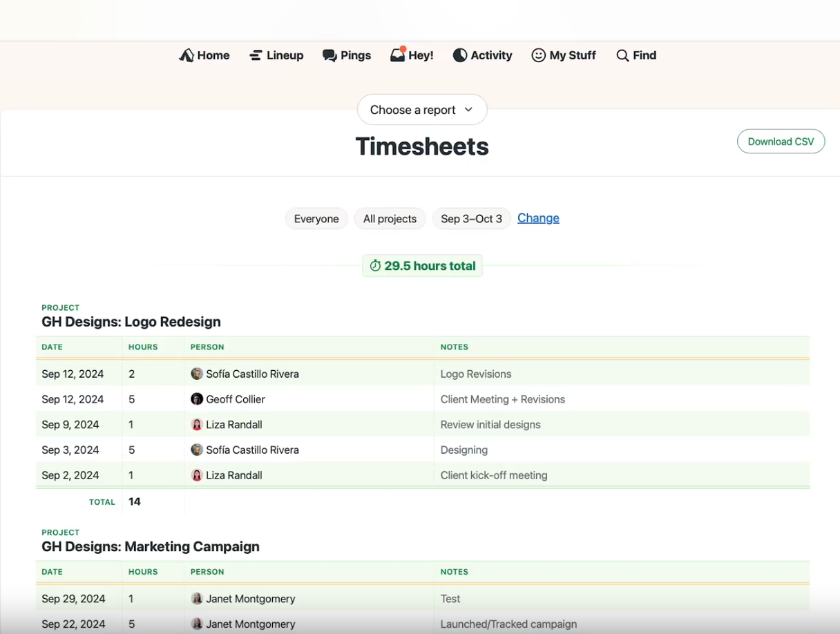
Task: Expand the Everyone people filter
Action: click(x=316, y=218)
